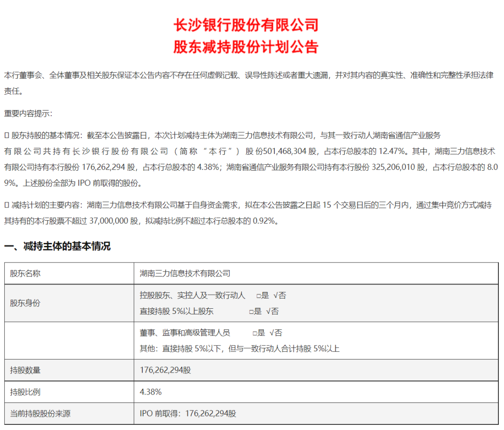Click the 4.38% value in the 持股比例 row

click(151, 392)
